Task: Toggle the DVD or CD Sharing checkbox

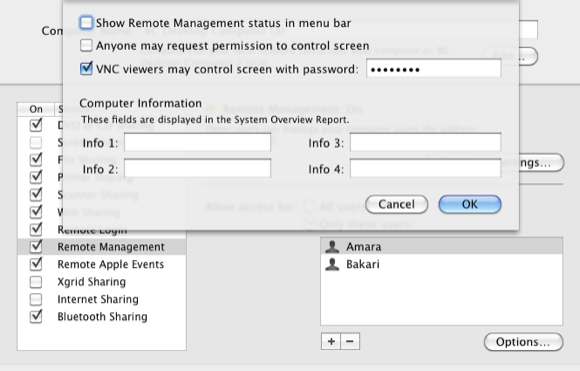Action: 36,125
